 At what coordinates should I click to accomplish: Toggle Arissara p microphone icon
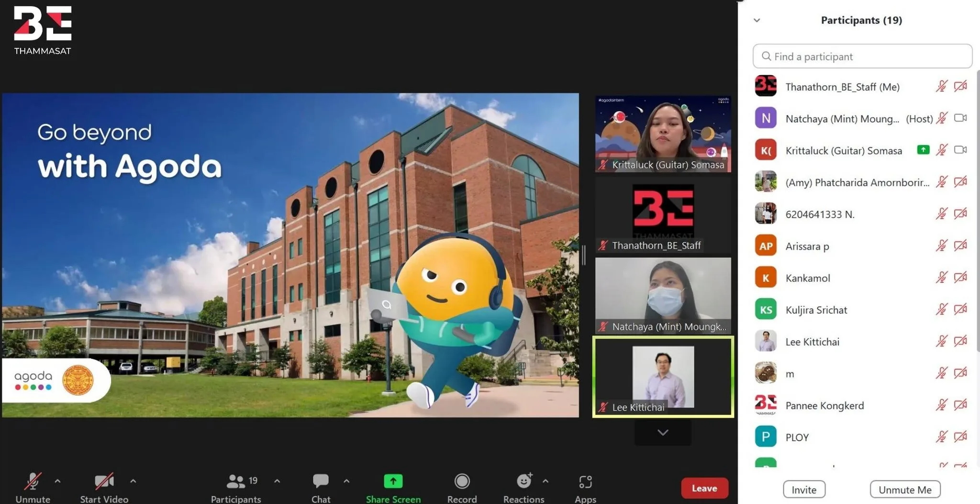click(942, 246)
